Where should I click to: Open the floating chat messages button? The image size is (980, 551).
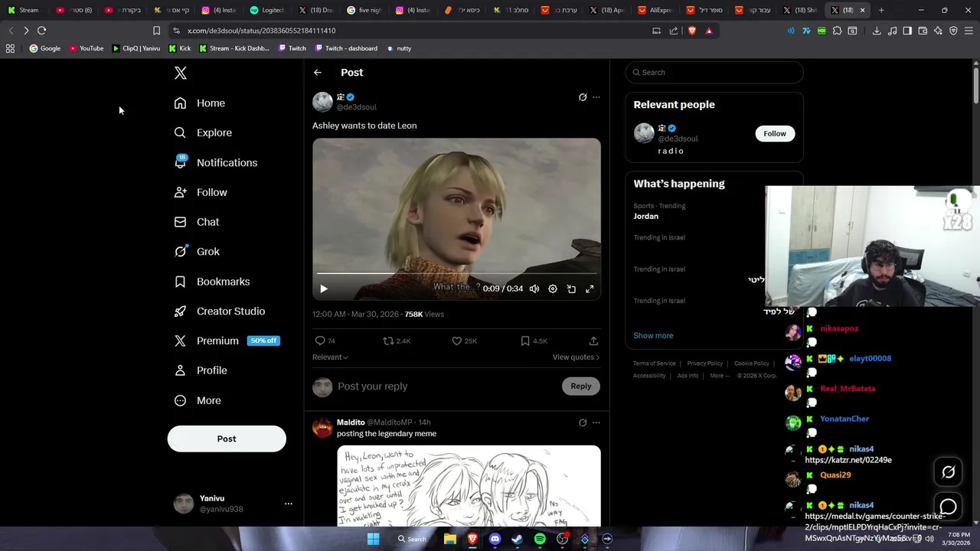pos(948,507)
